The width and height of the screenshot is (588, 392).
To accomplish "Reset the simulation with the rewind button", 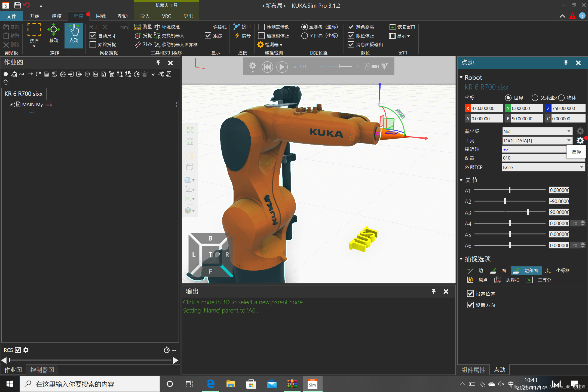I will coord(267,67).
